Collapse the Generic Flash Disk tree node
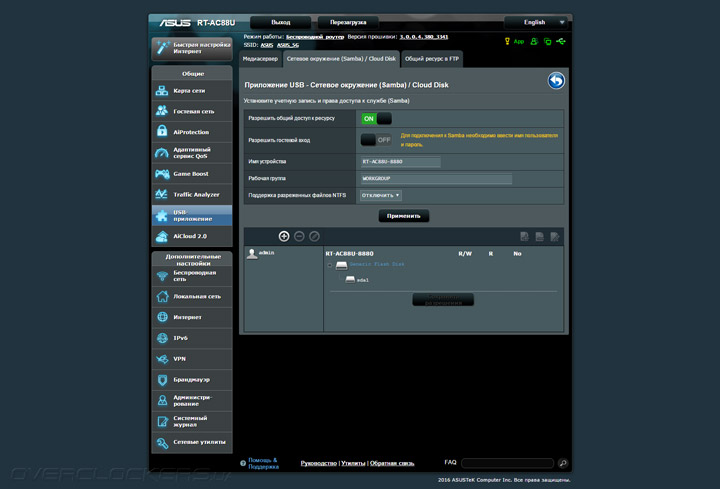 (330, 265)
